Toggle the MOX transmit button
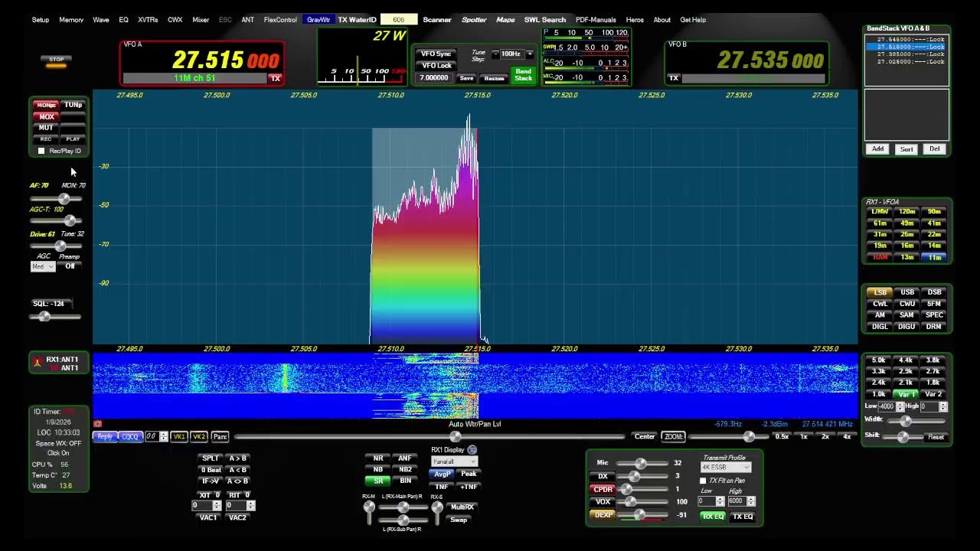 tap(47, 116)
